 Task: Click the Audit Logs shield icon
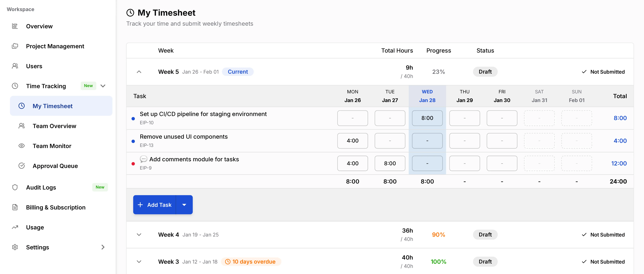tap(15, 187)
